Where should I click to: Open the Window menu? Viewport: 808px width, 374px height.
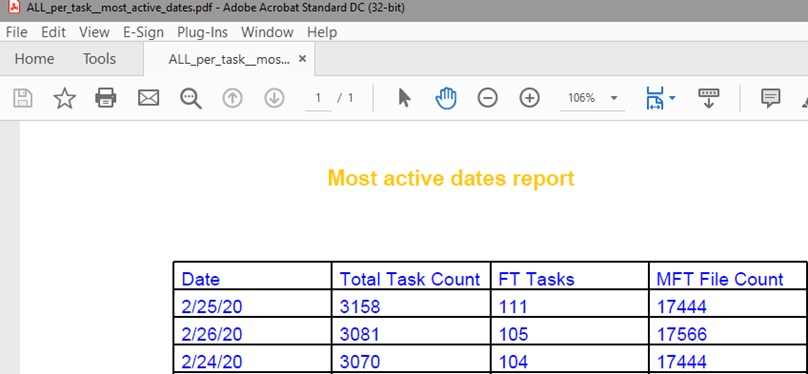click(267, 32)
